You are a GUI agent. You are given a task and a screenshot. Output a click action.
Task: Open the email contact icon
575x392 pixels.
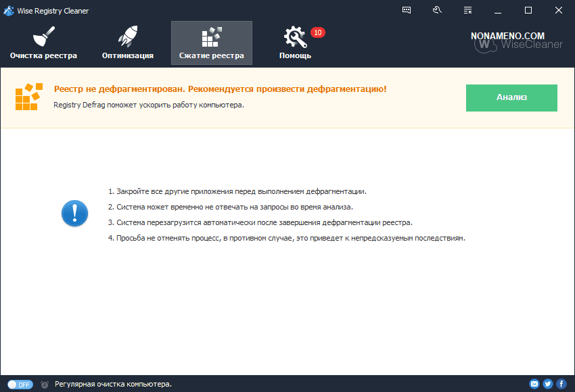click(x=534, y=384)
